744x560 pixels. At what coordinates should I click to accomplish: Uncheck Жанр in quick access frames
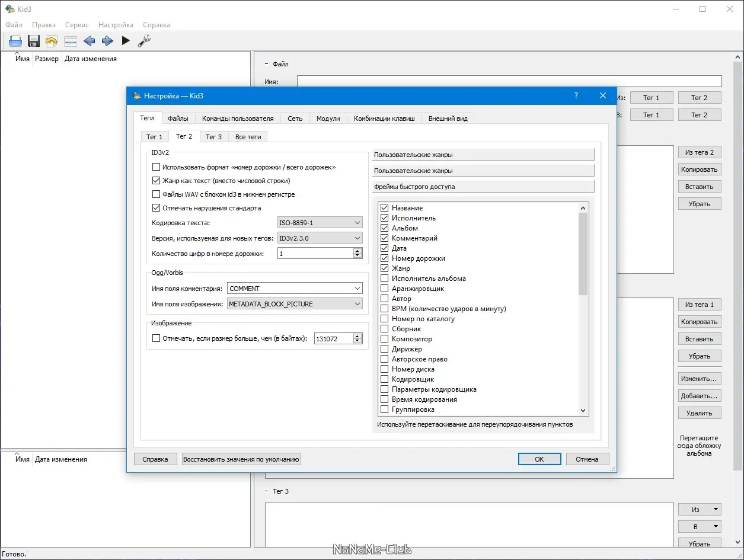pos(385,268)
